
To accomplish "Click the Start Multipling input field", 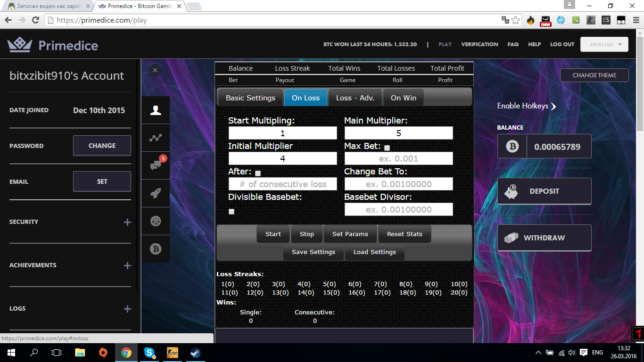I will point(283,133).
